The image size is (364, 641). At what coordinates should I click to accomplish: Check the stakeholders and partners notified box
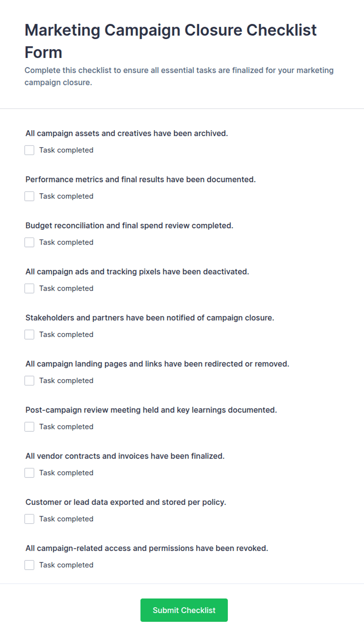click(29, 335)
